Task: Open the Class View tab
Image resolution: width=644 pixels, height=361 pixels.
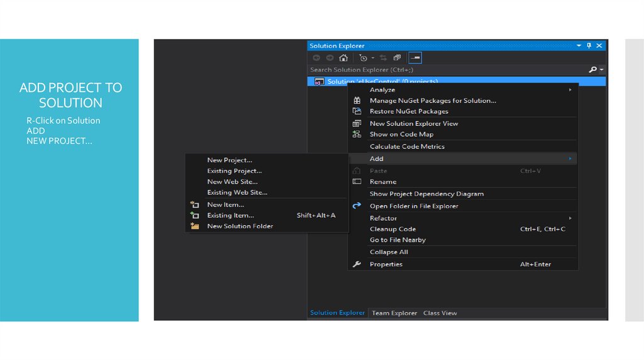Action: pyautogui.click(x=440, y=313)
